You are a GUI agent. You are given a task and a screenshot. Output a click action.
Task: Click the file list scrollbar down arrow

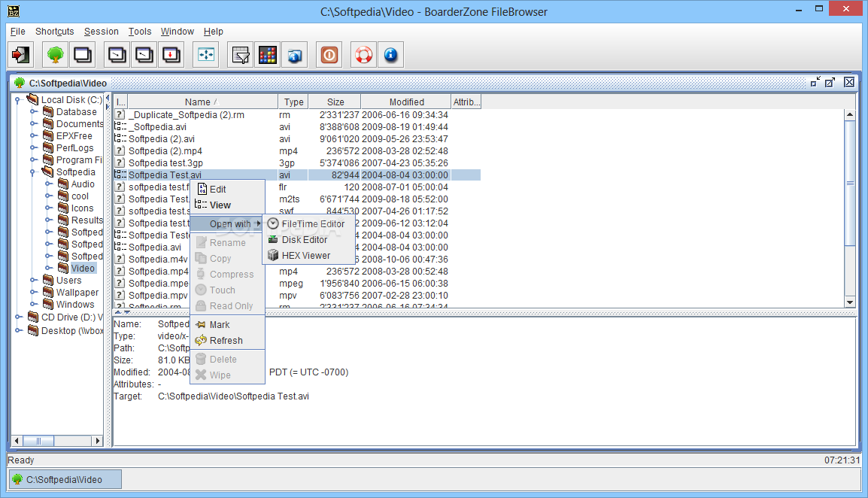850,302
